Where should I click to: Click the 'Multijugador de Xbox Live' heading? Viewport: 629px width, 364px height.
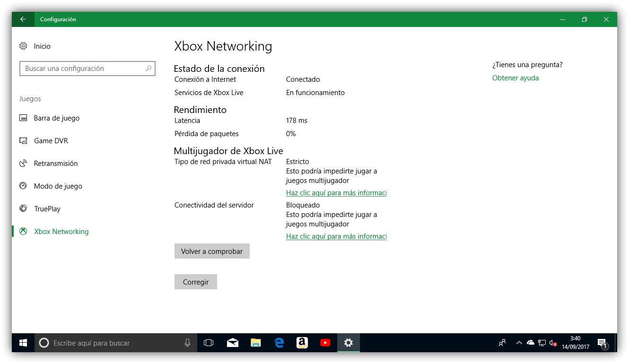pos(228,151)
